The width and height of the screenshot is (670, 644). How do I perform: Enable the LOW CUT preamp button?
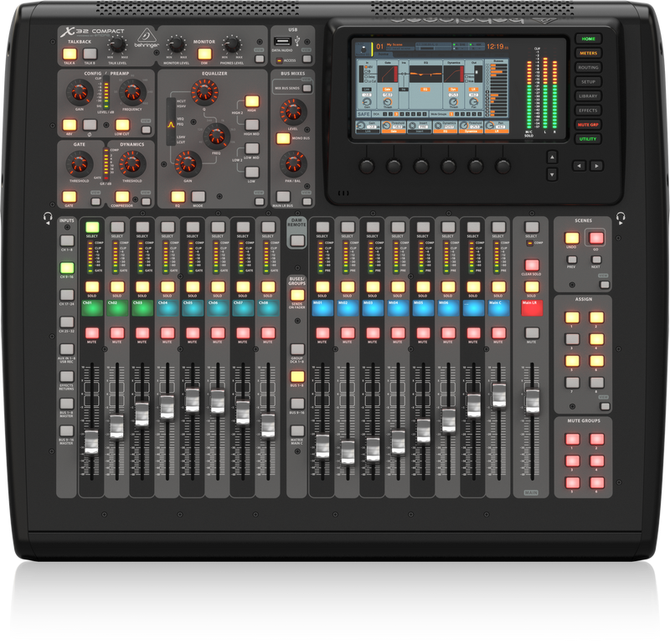(x=122, y=125)
